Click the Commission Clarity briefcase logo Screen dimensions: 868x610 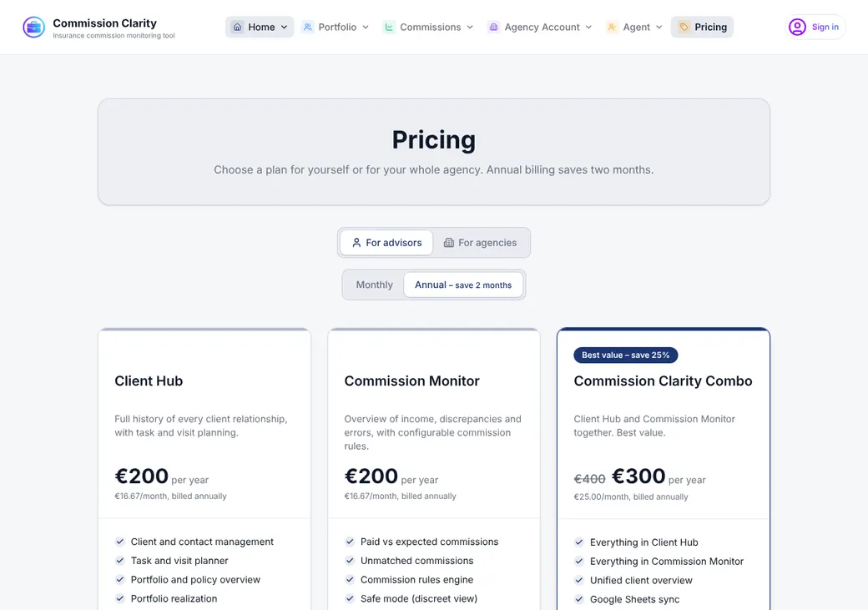(33, 28)
